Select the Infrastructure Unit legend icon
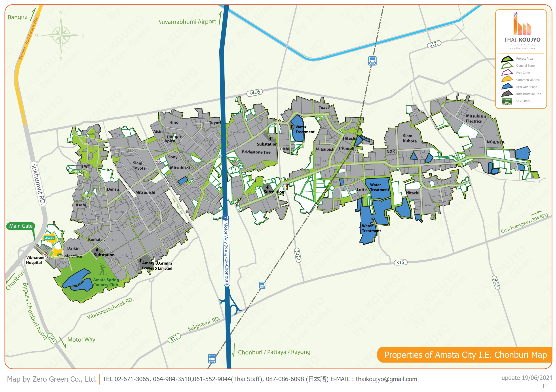Viewport: 556px width, 392px height. (507, 94)
